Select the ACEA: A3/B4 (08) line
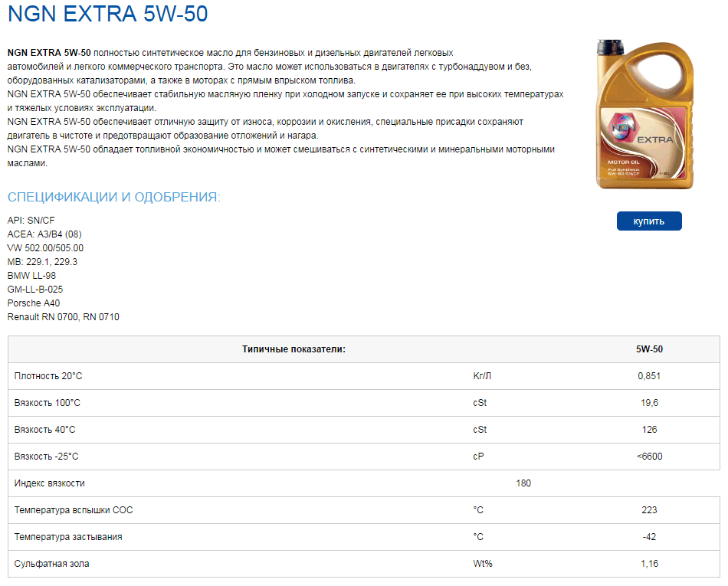The height and width of the screenshot is (586, 728). click(x=44, y=234)
